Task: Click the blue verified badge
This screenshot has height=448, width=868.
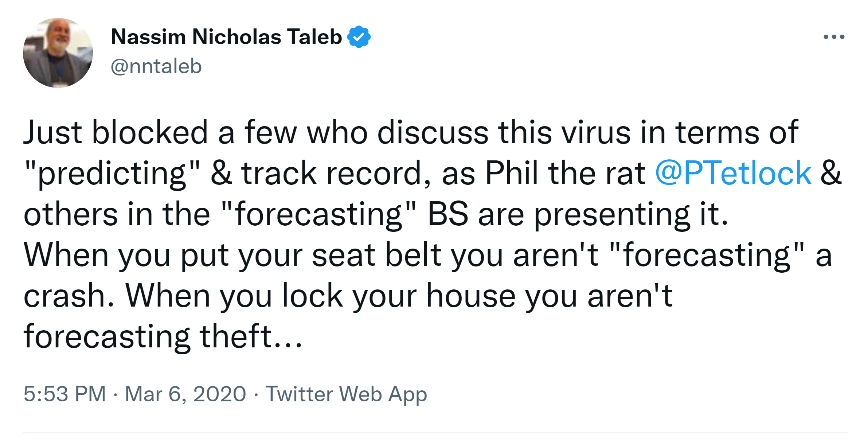Action: (x=359, y=37)
